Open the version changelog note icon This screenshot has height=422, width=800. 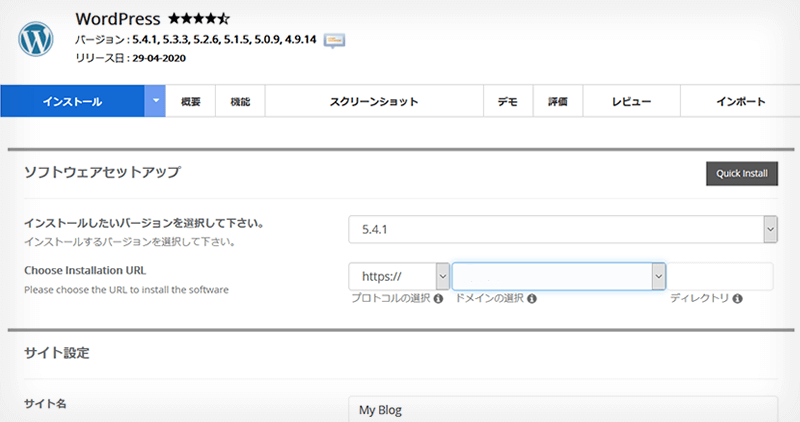[x=334, y=40]
